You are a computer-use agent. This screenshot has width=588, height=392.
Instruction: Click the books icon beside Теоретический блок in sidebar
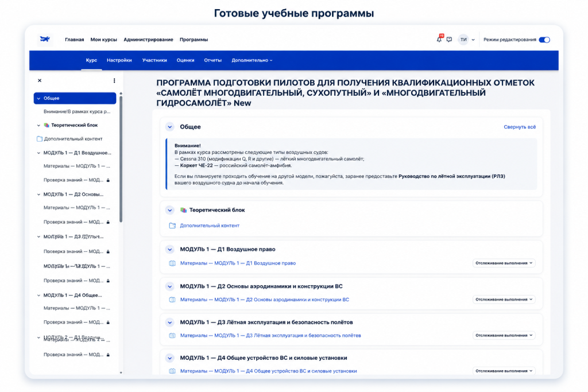[x=47, y=125]
